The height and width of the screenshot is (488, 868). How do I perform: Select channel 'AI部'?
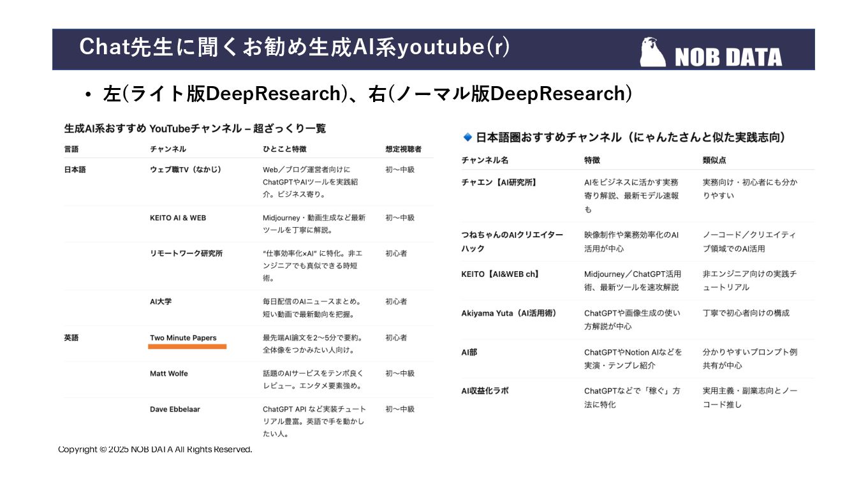click(469, 352)
